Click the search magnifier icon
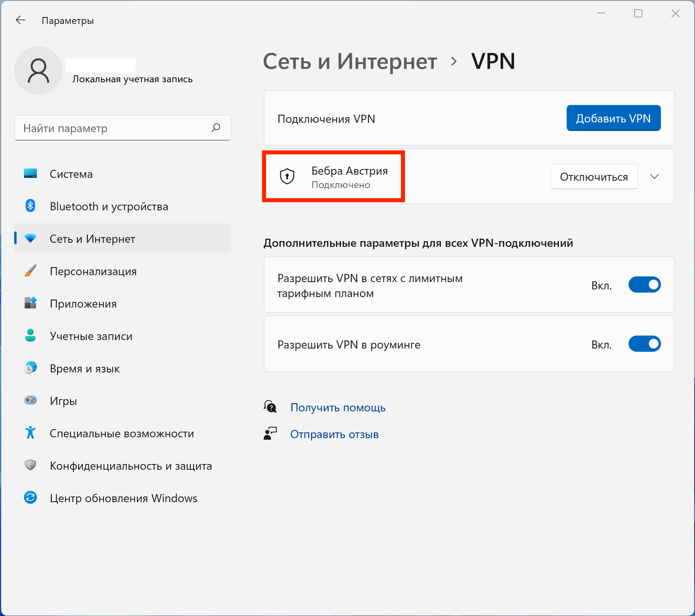 (216, 128)
